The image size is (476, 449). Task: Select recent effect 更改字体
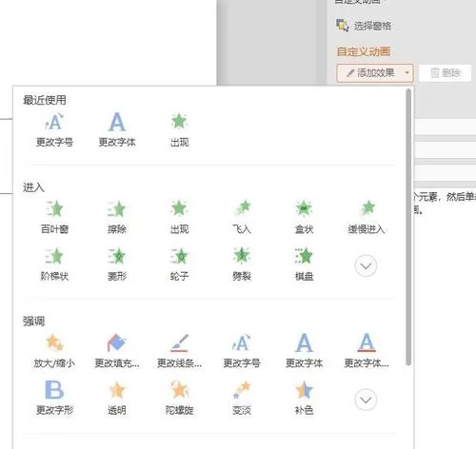[x=117, y=129]
